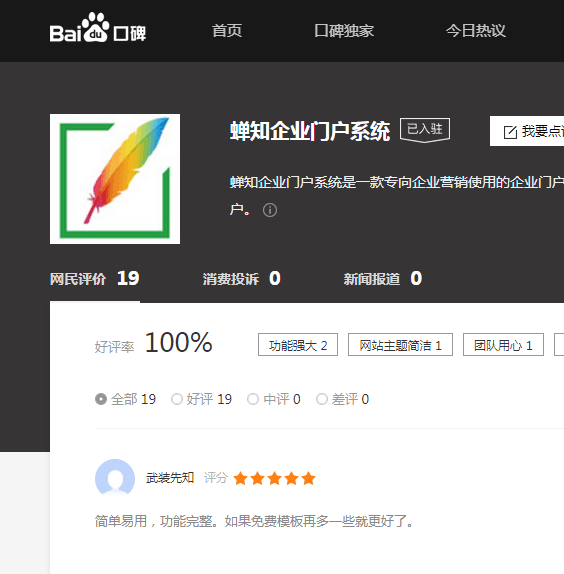This screenshot has height=574, width=564.
Task: Click the 蝉知企业门户系统 title
Action: [310, 131]
